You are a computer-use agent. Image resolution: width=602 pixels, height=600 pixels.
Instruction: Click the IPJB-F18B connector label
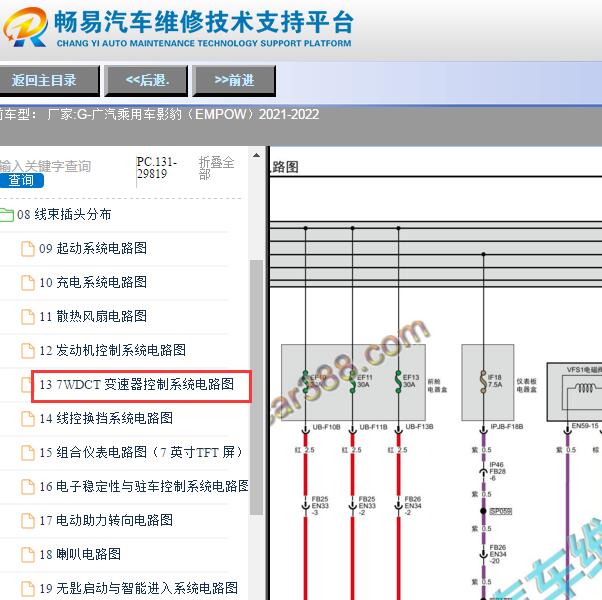(x=507, y=427)
